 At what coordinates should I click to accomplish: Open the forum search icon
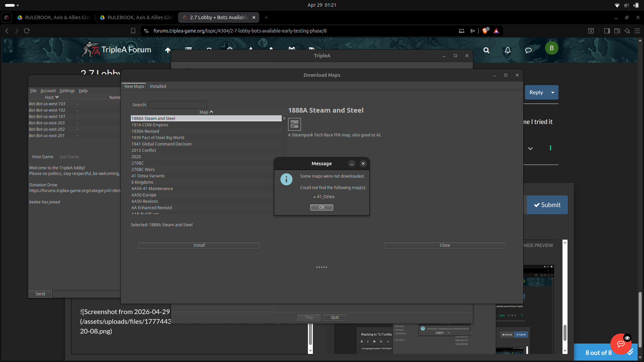coord(486,50)
